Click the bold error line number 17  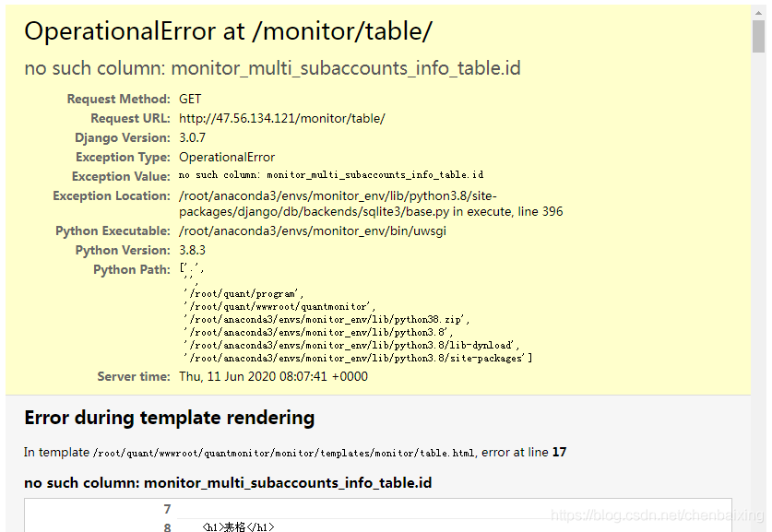tap(559, 453)
